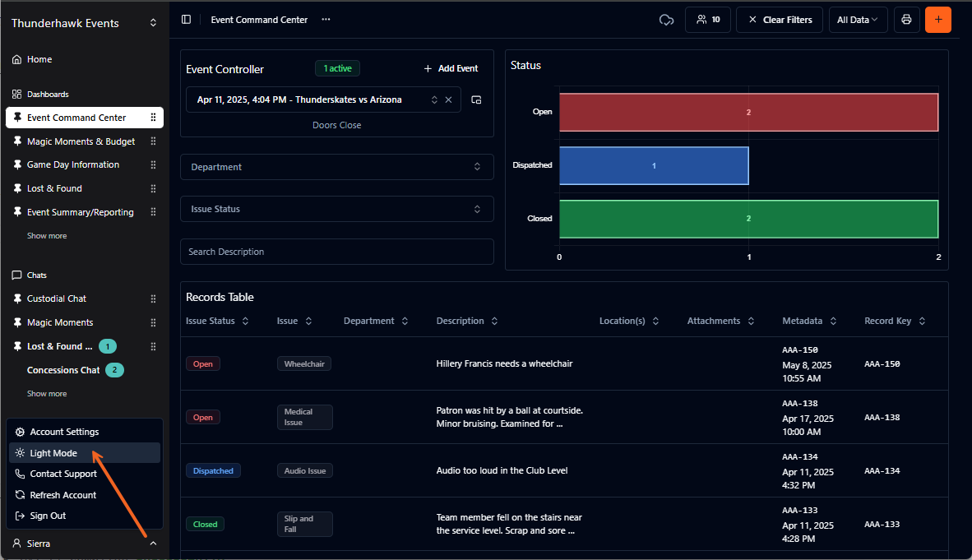Viewport: 972px width, 560px height.
Task: Open the Print dialog icon
Action: [906, 19]
